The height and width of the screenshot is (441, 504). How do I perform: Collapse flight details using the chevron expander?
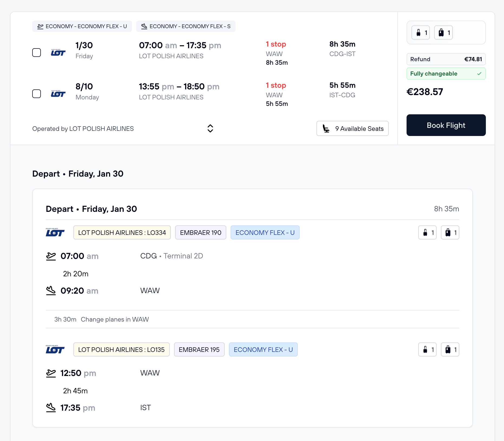(210, 128)
